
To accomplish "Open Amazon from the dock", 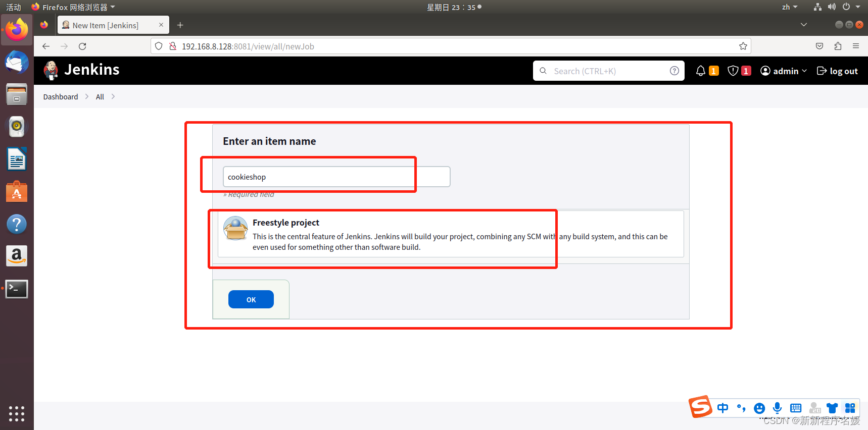I will coord(17,256).
